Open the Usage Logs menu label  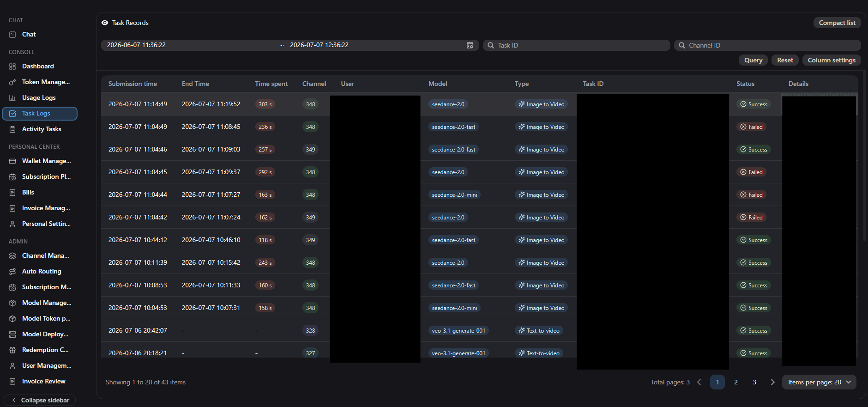(39, 98)
